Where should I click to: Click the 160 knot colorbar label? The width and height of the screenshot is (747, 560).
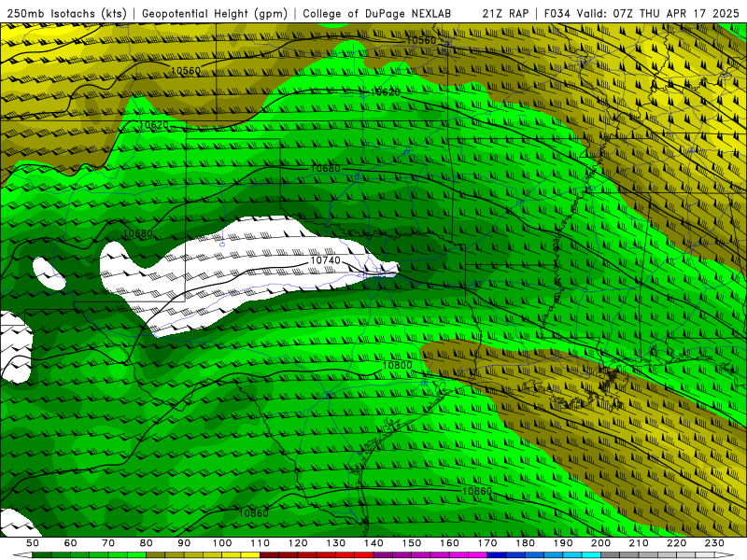[449, 543]
